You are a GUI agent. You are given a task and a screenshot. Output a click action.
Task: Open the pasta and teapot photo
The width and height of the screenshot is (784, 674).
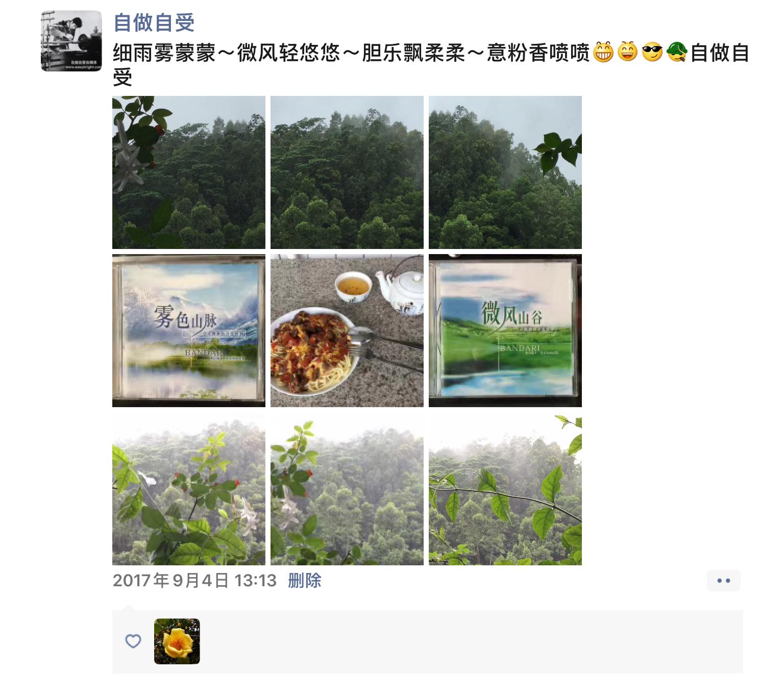(347, 331)
